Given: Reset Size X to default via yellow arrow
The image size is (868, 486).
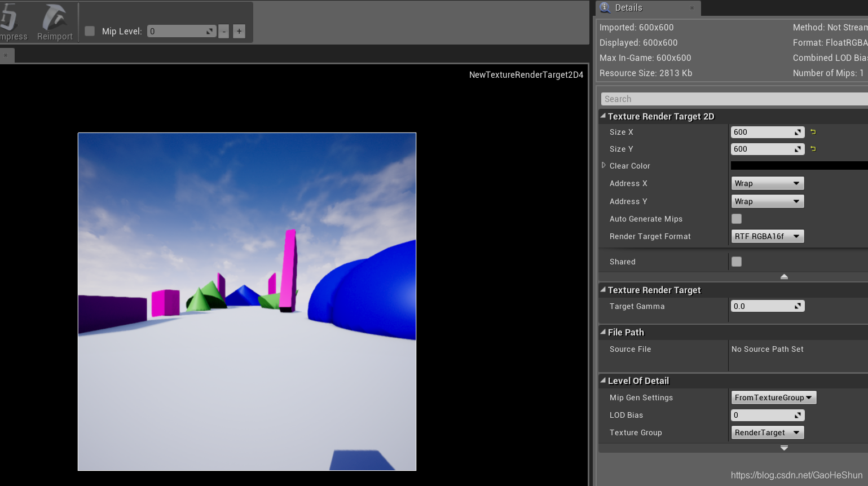Looking at the screenshot, I should click(813, 131).
